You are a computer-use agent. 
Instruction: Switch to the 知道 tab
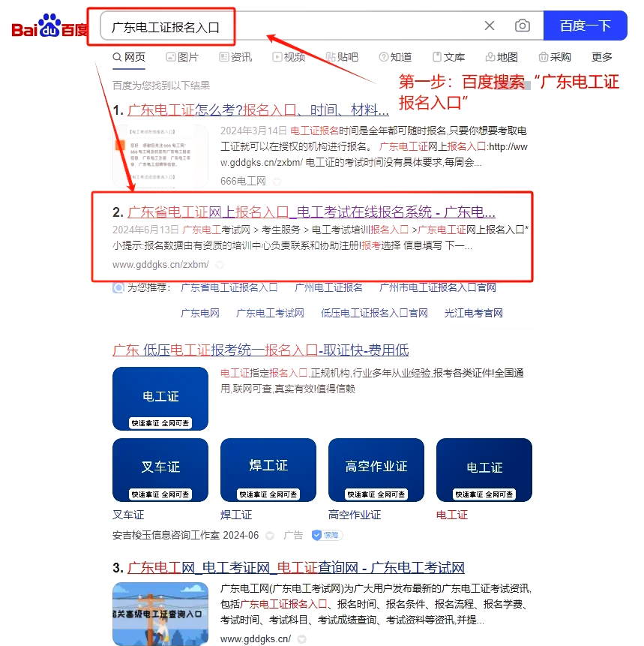395,57
